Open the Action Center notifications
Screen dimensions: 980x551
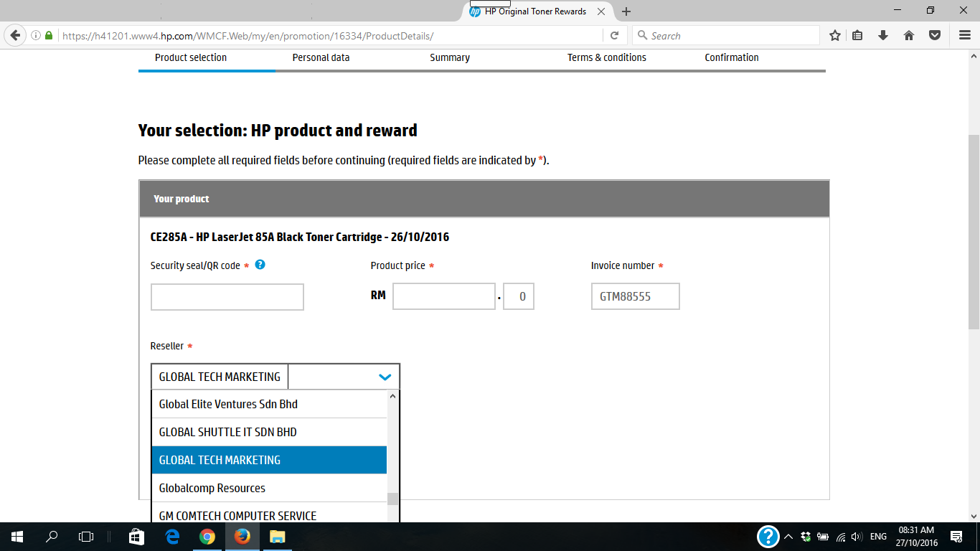pyautogui.click(x=956, y=537)
